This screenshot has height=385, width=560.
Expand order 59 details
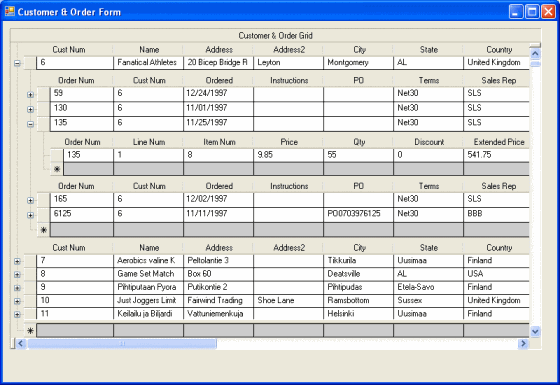coord(30,95)
